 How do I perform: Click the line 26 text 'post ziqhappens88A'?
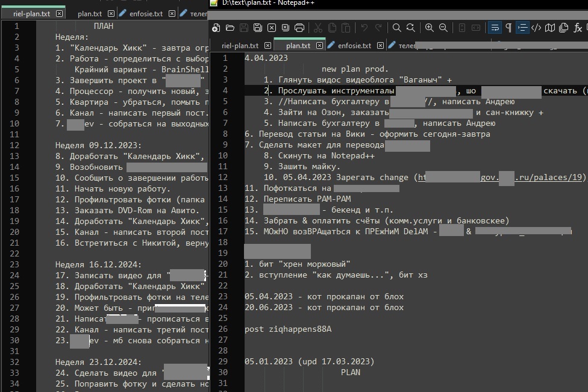point(288,329)
